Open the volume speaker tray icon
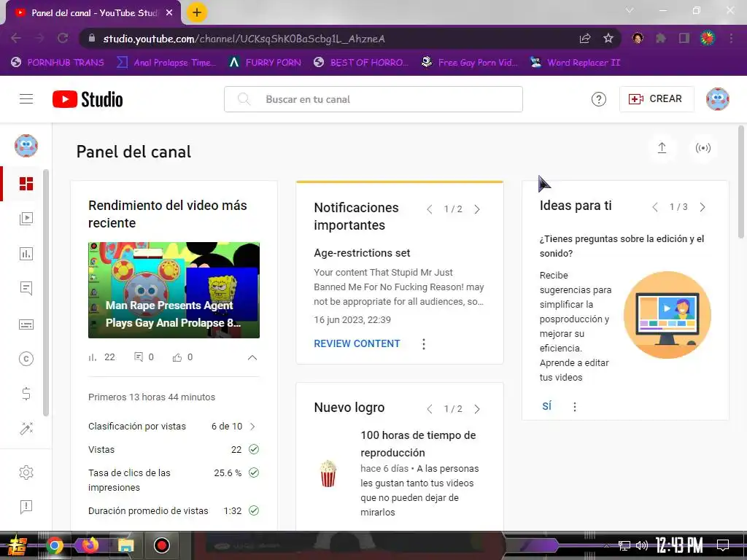This screenshot has width=747, height=560. 642,545
